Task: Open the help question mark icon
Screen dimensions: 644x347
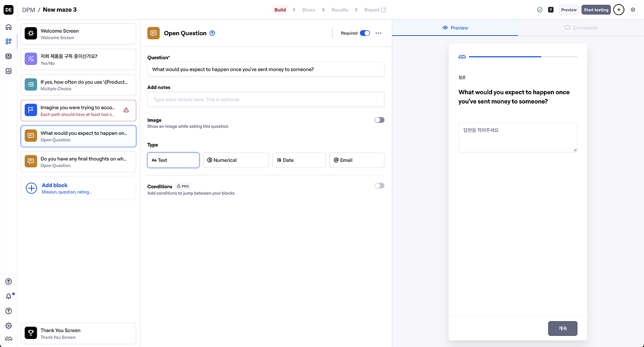Action: pyautogui.click(x=9, y=311)
